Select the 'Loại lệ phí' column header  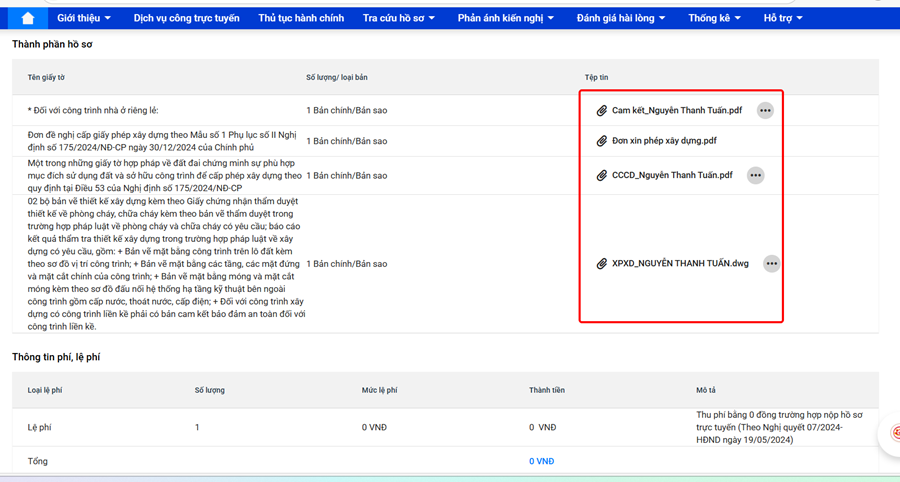[44, 390]
